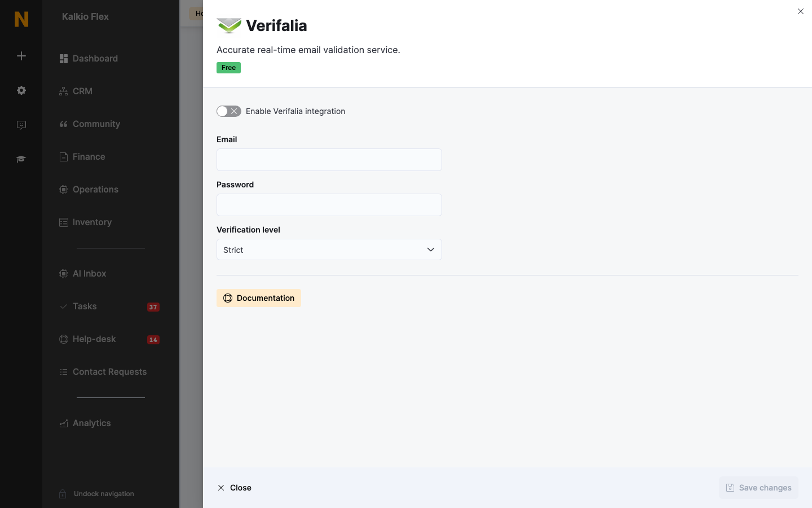Click the CRM hierarchy icon
812x508 pixels.
pos(64,91)
